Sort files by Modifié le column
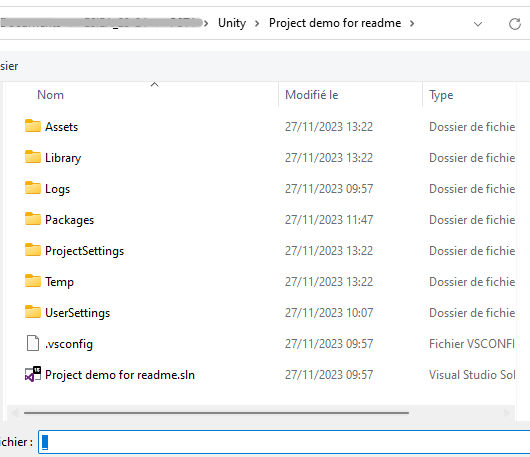This screenshot has width=530, height=457. [312, 95]
